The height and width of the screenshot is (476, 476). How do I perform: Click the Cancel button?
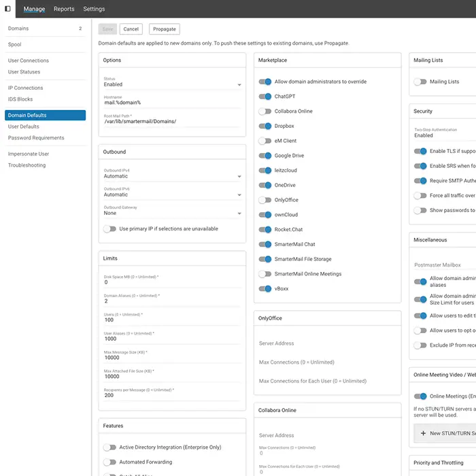pos(131,29)
